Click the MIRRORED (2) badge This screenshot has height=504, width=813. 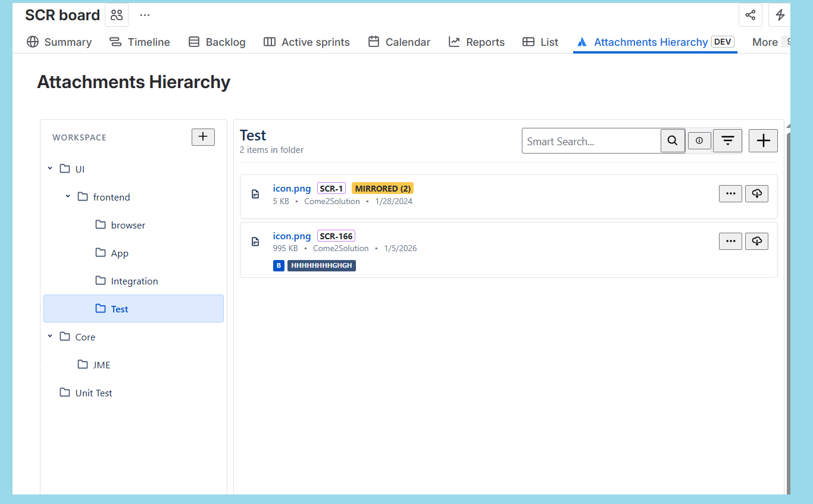tap(383, 189)
